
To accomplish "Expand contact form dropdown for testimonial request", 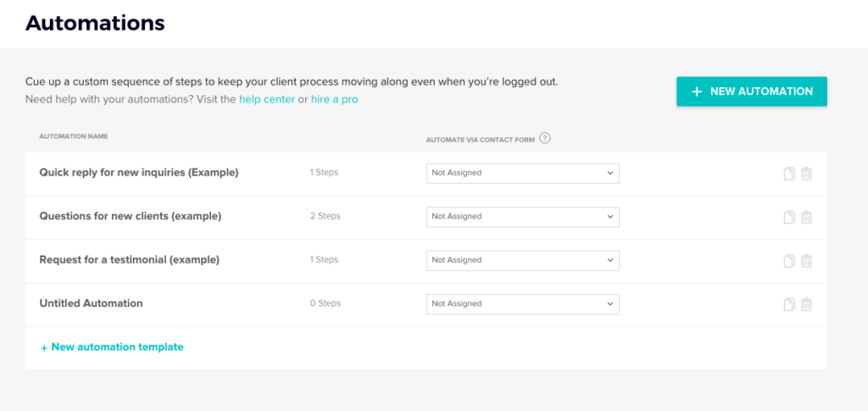I will [522, 260].
